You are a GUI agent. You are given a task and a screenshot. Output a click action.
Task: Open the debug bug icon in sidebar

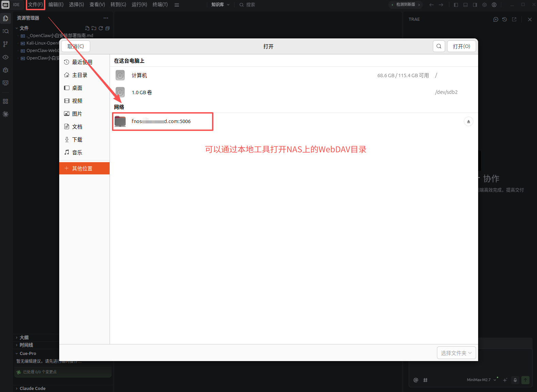point(5,70)
